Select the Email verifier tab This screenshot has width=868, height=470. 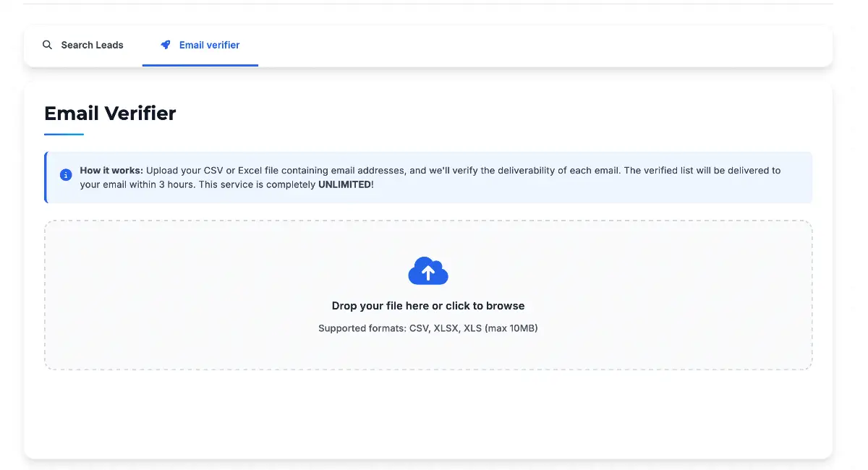coord(200,45)
